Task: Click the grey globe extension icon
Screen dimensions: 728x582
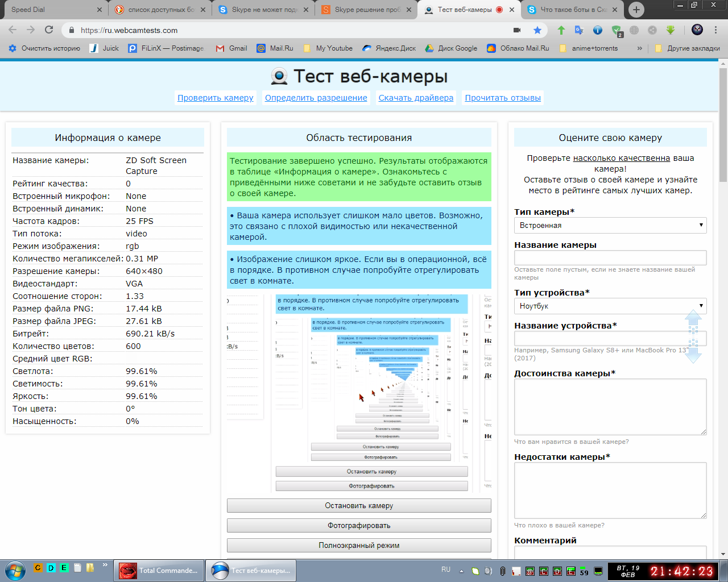Action: [634, 30]
